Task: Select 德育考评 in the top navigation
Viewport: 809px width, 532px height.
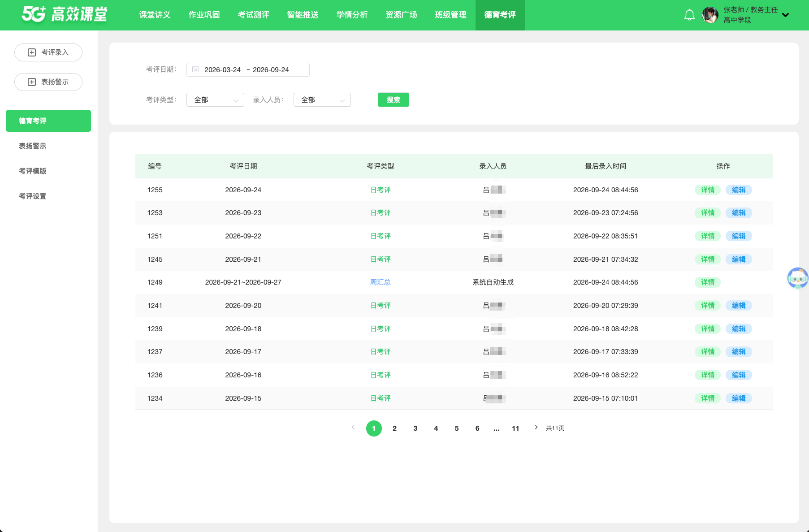Action: (500, 15)
